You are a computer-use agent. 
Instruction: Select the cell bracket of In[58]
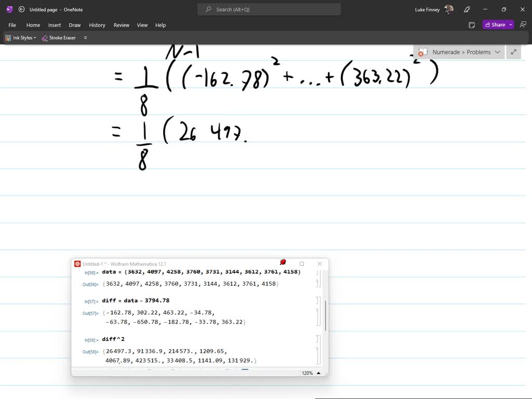[318, 339]
